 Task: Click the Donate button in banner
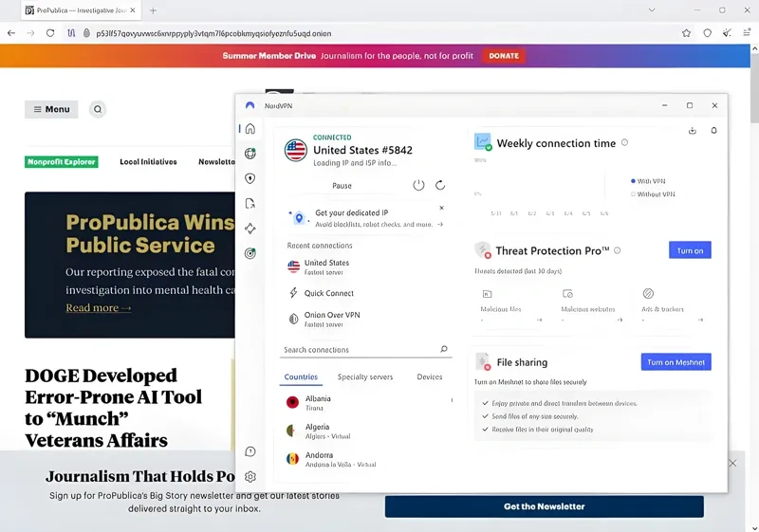pyautogui.click(x=504, y=56)
